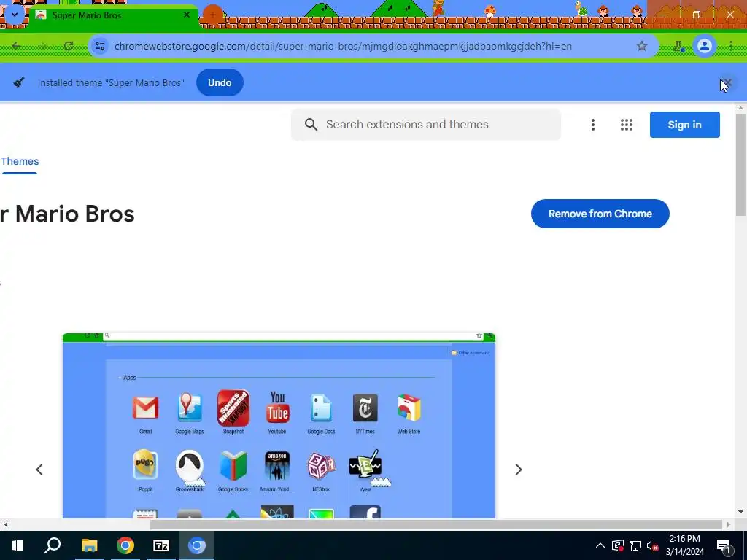Open Chrome's three-dot menu
Viewport: 747px width, 560px height.
[731, 46]
